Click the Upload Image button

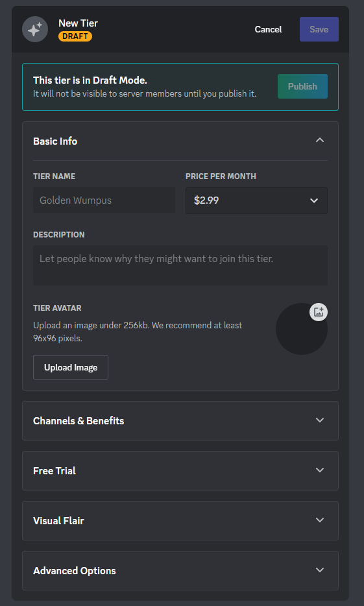coord(71,367)
